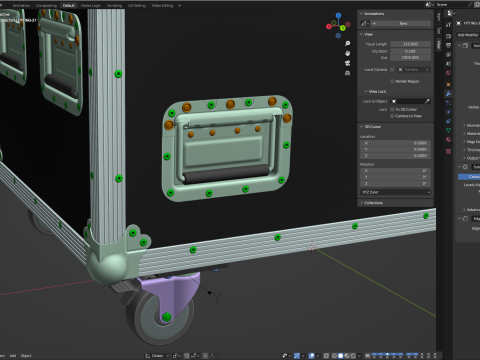
Task: Open the Physics properties tab
Action: [449, 112]
